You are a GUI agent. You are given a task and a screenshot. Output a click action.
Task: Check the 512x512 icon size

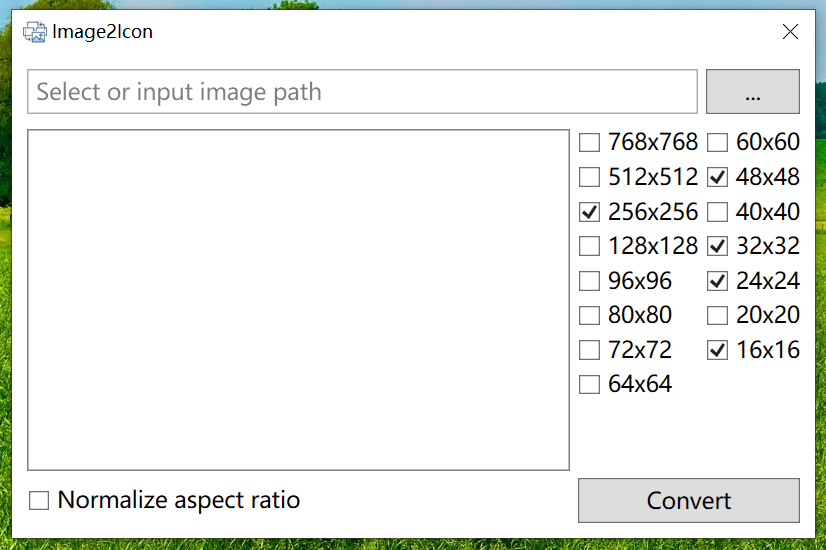590,178
